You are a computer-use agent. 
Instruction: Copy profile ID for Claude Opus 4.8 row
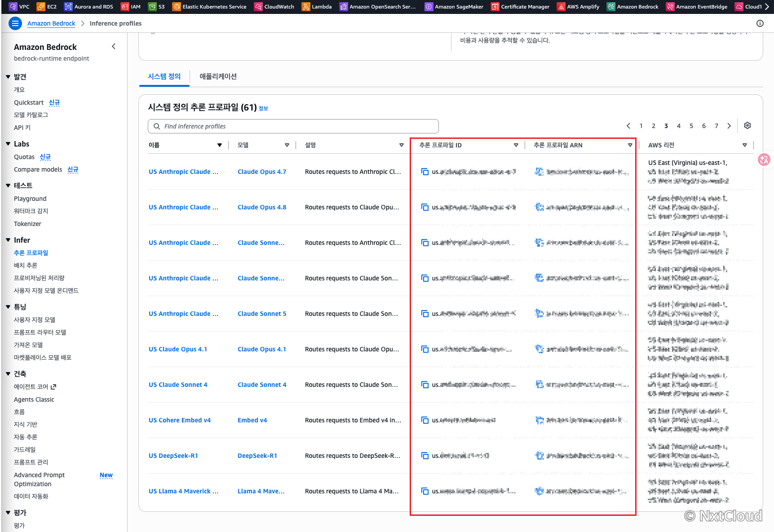tap(425, 207)
